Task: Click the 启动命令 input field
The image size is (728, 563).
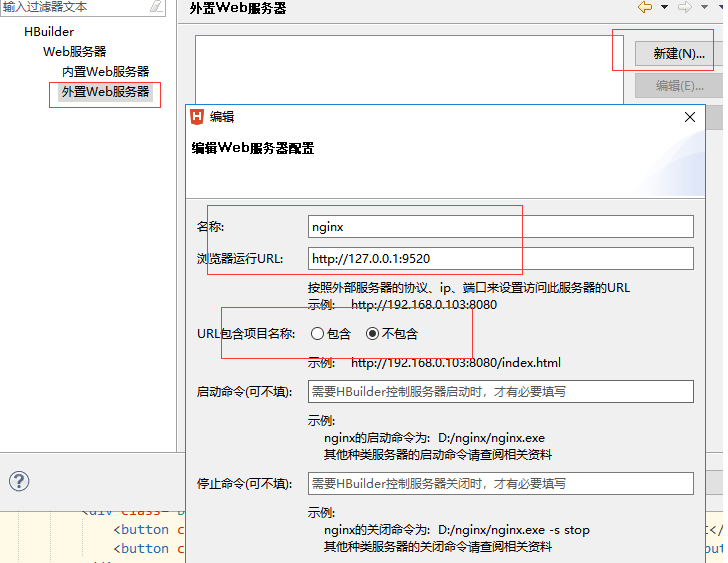Action: click(x=500, y=392)
